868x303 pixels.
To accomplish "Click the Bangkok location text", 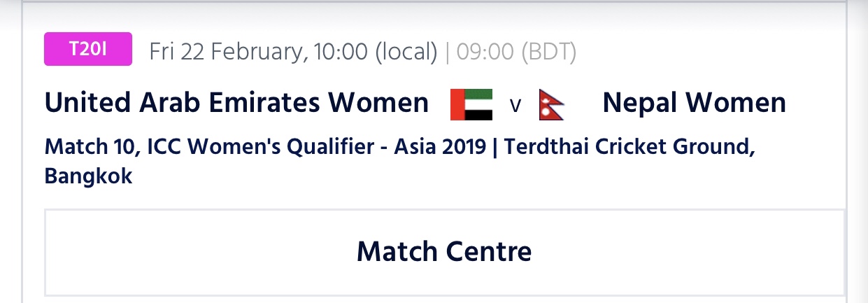I will 88,176.
